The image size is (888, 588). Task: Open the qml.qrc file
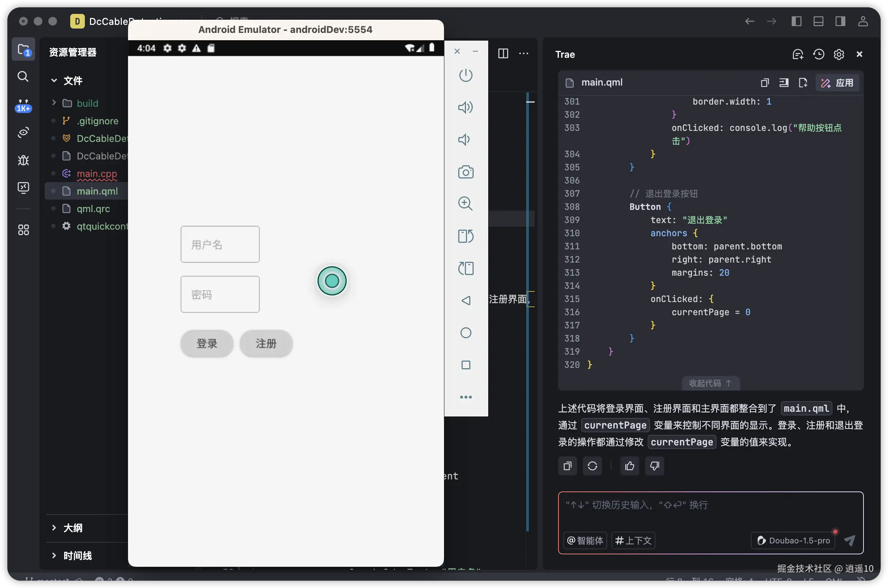(93, 208)
